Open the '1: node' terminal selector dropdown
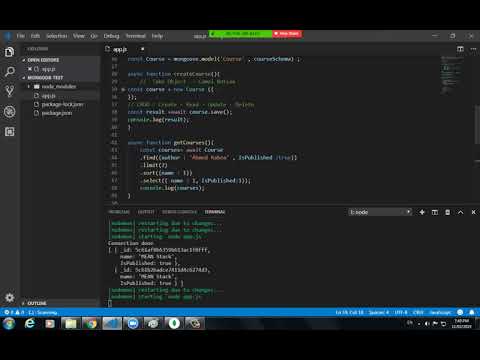Image resolution: width=480 pixels, height=360 pixels. 380,212
